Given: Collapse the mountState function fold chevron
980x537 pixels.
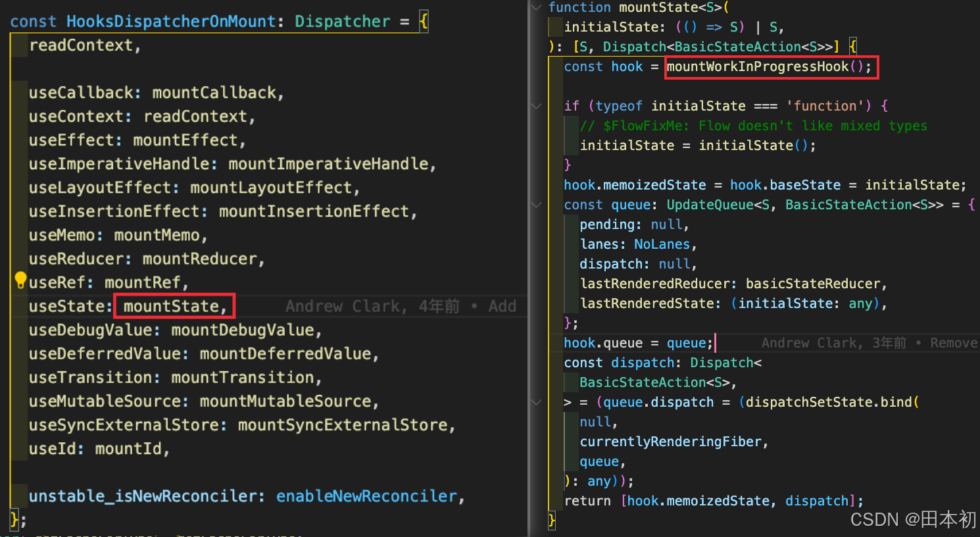Looking at the screenshot, I should click(537, 7).
